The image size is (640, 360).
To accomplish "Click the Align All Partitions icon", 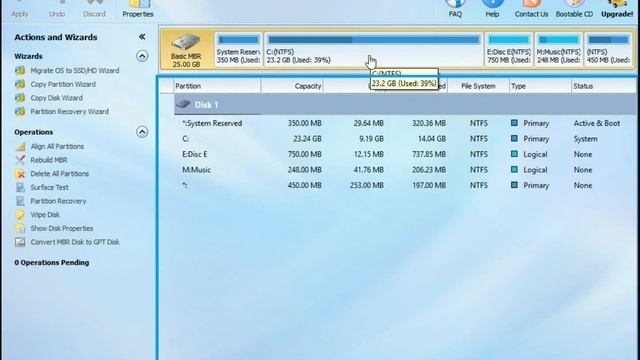I will point(20,147).
